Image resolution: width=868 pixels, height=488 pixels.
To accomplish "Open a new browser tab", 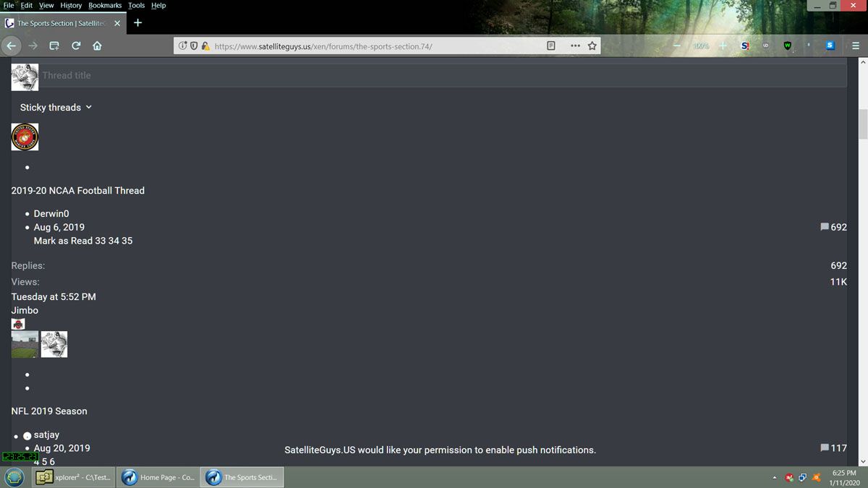I will (137, 22).
